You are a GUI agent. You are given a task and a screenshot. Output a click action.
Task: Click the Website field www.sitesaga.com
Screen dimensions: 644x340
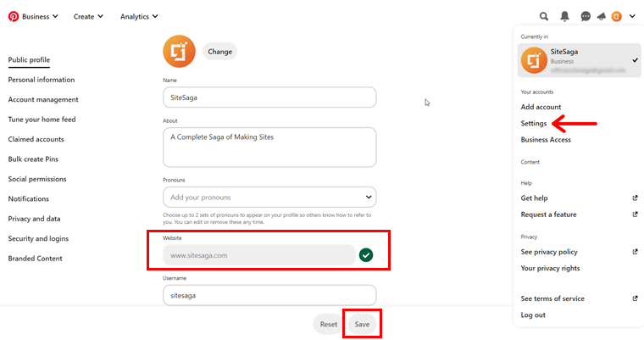point(259,255)
